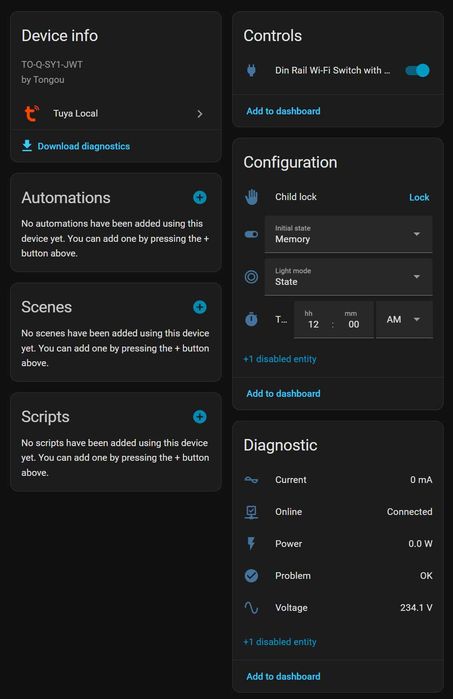The height and width of the screenshot is (699, 453).
Task: Click the Light mode concentric circle icon
Action: (x=251, y=277)
